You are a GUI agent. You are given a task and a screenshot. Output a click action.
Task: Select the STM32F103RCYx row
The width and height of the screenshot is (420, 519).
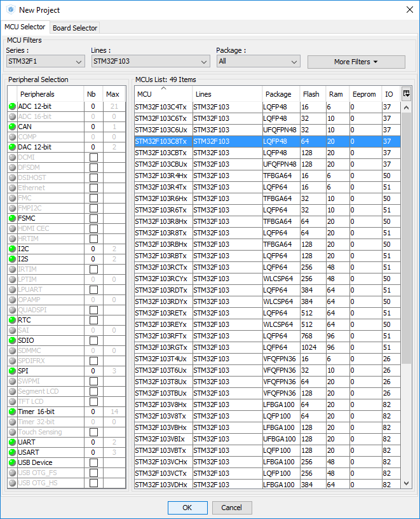[268, 279]
